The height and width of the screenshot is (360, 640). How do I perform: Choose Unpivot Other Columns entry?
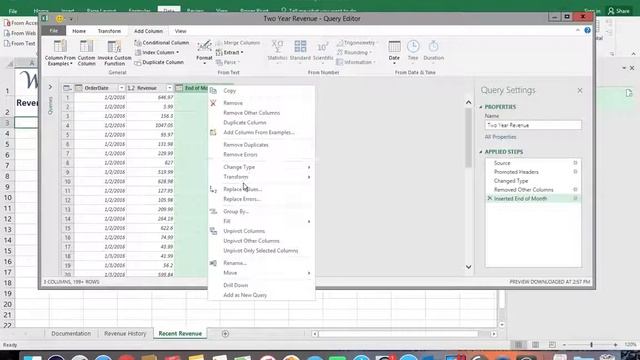click(251, 241)
